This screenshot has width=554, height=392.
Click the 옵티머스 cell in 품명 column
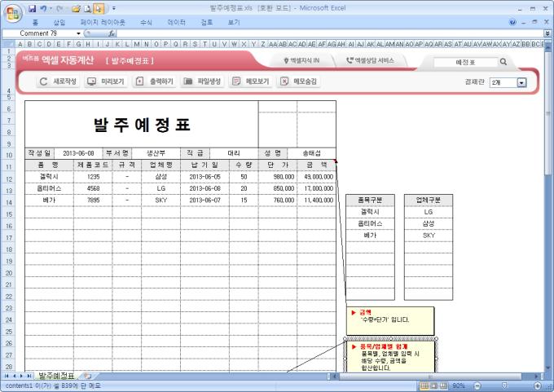(49, 188)
